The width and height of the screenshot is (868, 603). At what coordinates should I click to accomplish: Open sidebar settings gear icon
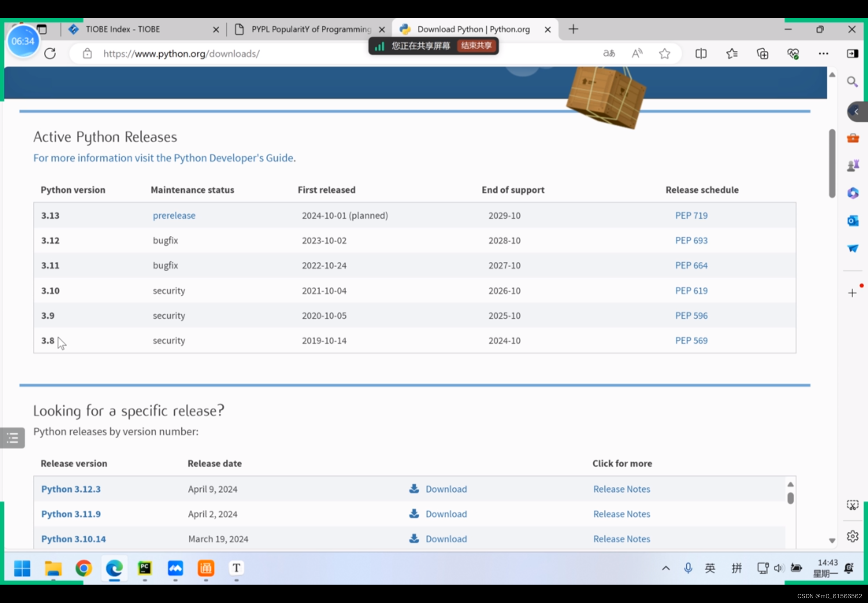853,536
